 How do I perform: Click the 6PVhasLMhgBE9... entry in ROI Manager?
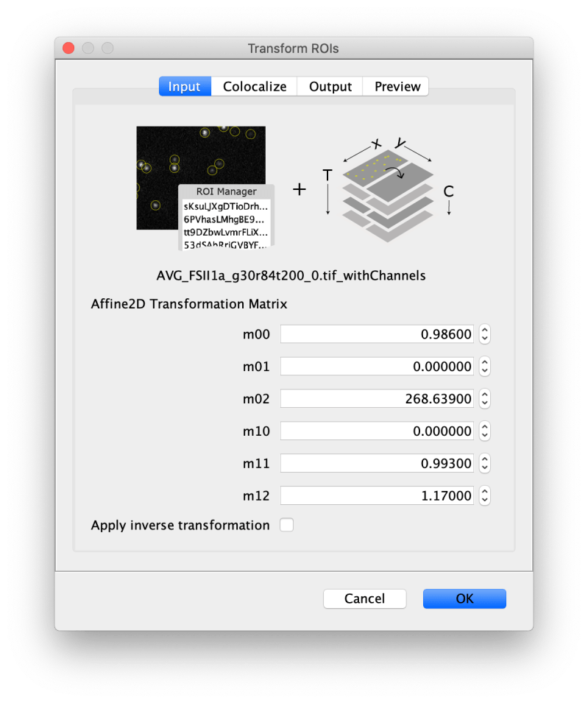224,219
